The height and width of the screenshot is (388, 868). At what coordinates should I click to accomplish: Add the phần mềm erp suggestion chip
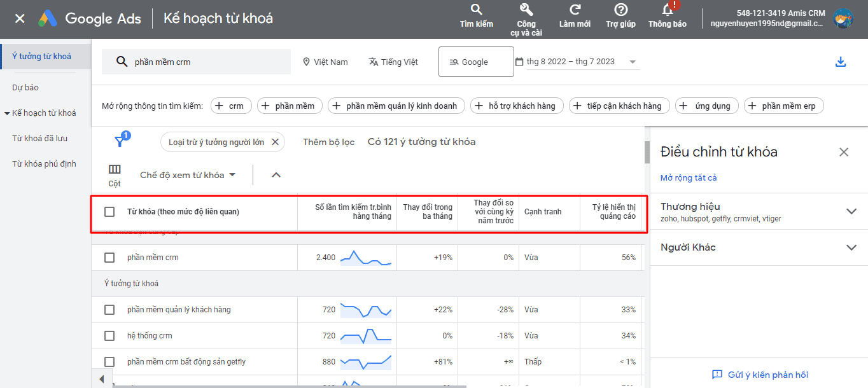[784, 106]
